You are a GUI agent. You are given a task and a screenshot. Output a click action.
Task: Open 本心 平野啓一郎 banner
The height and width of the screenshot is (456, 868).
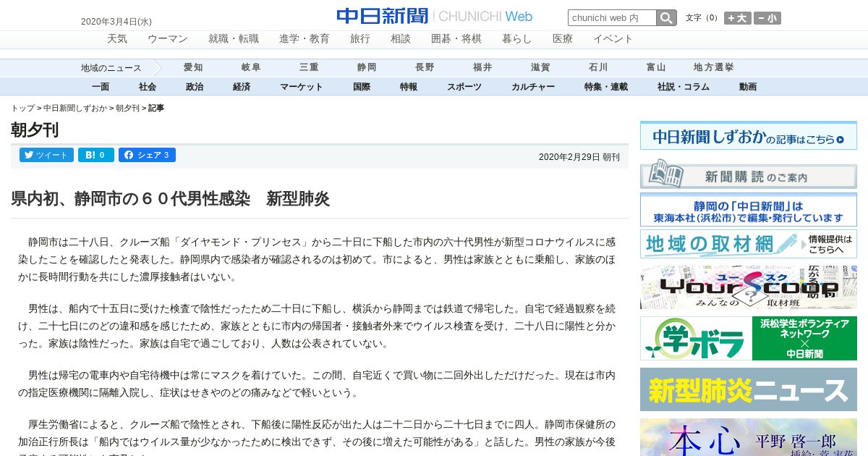pyautogui.click(x=749, y=437)
